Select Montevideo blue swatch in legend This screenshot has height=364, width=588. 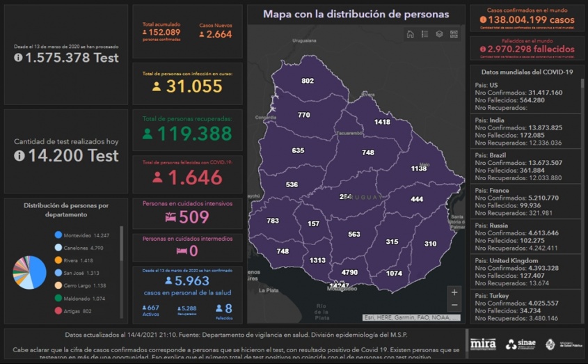click(x=58, y=235)
